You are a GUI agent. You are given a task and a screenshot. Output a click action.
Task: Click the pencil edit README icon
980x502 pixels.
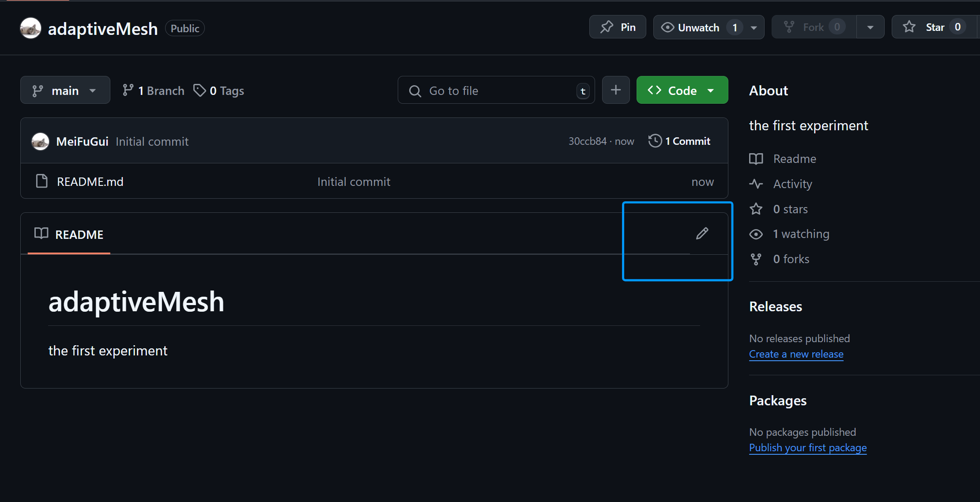coord(702,234)
